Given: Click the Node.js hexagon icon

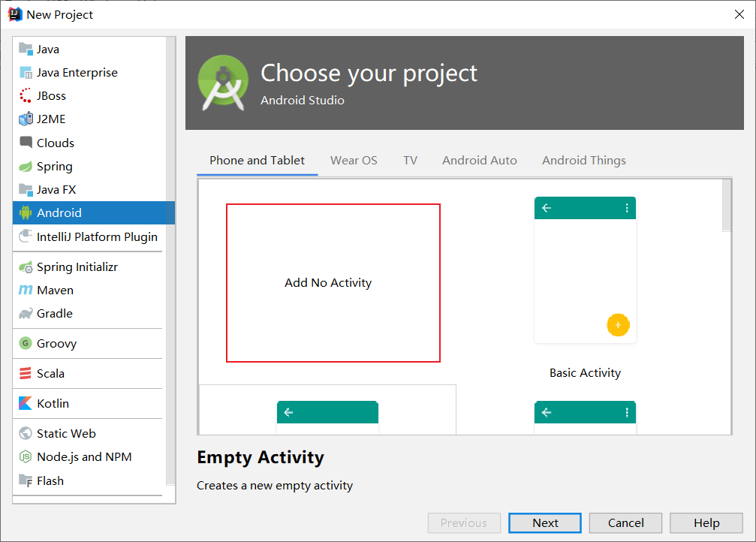Looking at the screenshot, I should point(26,456).
